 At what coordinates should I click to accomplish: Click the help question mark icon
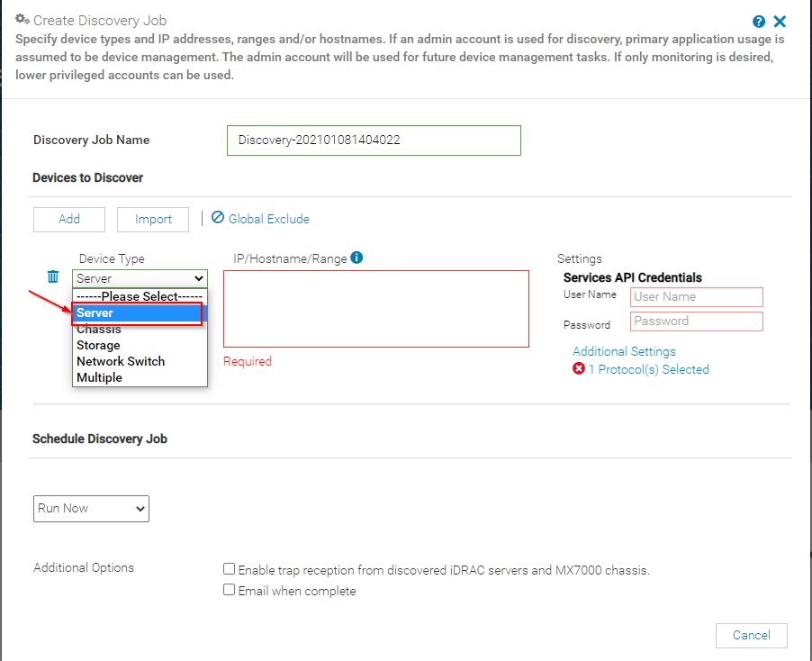pos(759,22)
